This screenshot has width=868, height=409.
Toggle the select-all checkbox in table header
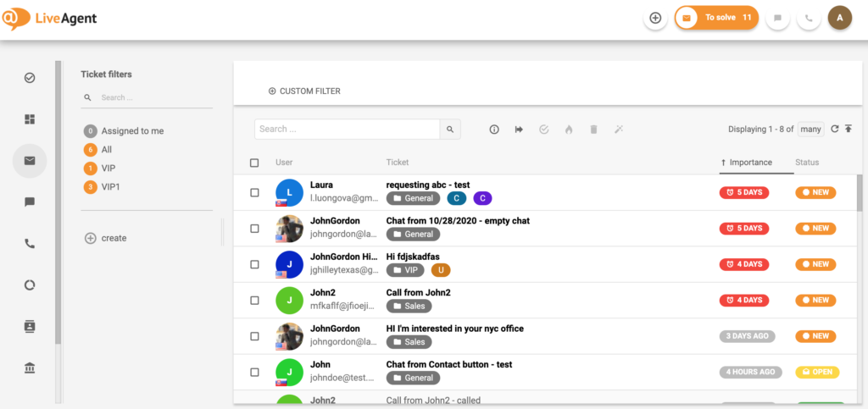coord(254,163)
